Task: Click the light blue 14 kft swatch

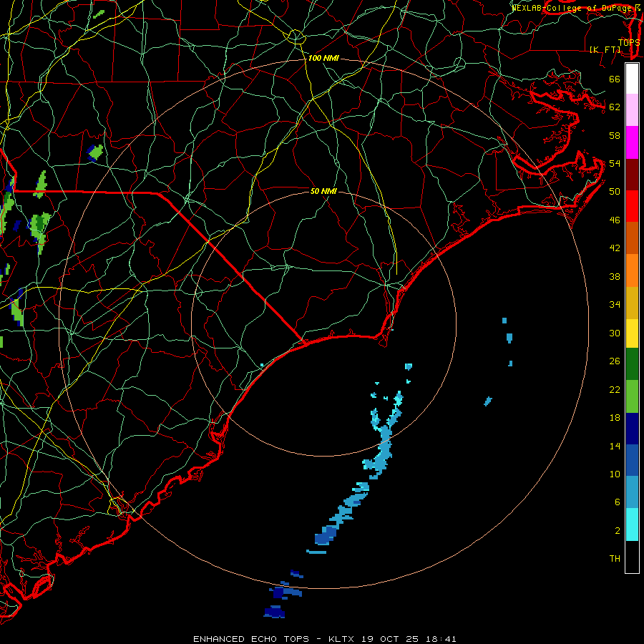Action: pos(632,492)
